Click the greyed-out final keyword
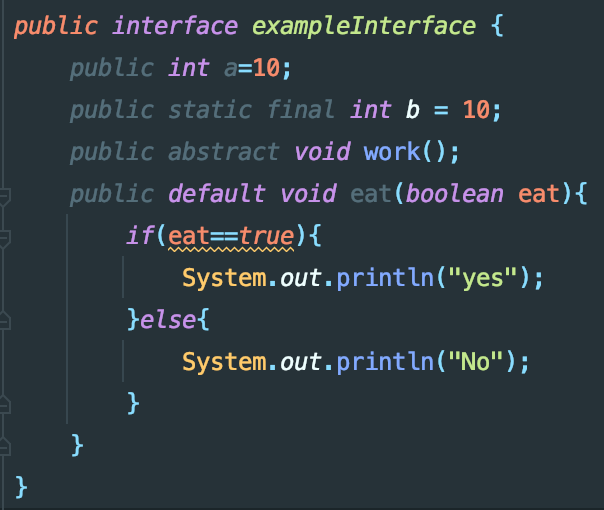The image size is (604, 510). pyautogui.click(x=301, y=109)
